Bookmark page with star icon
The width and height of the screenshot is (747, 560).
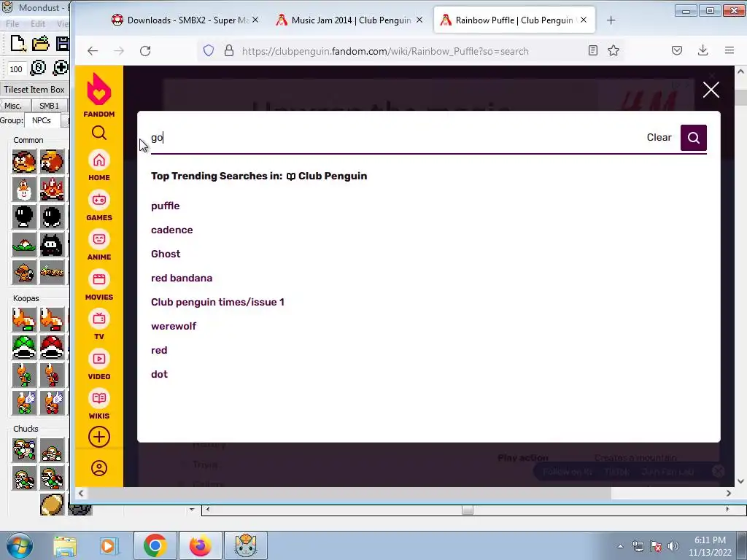(x=614, y=50)
